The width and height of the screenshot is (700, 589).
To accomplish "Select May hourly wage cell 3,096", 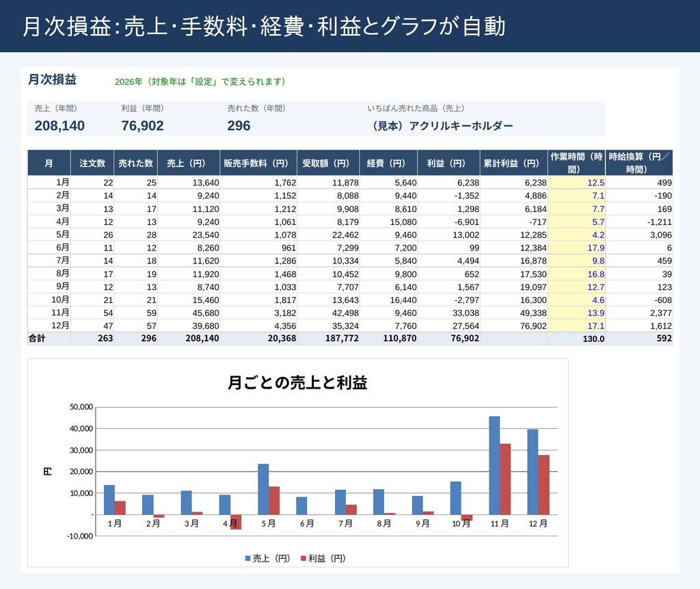I will 639,235.
